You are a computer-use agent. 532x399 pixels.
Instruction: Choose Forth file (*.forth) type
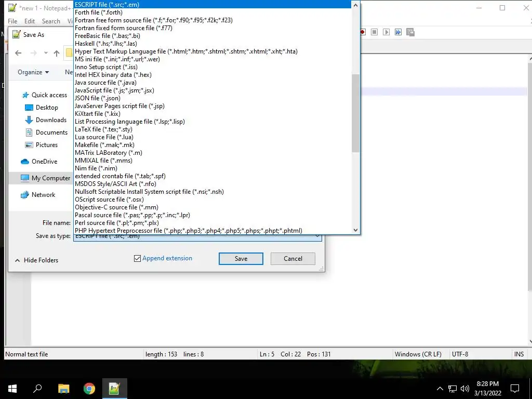[x=212, y=12]
